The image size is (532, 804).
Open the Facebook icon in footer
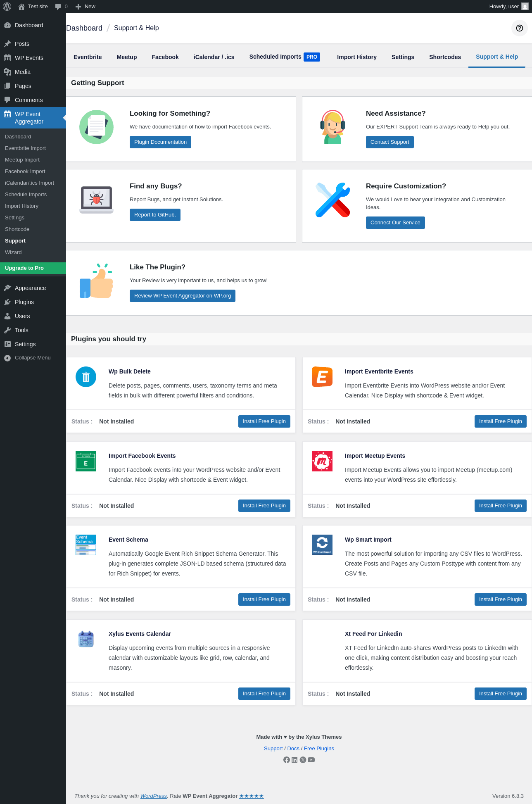pos(287,760)
